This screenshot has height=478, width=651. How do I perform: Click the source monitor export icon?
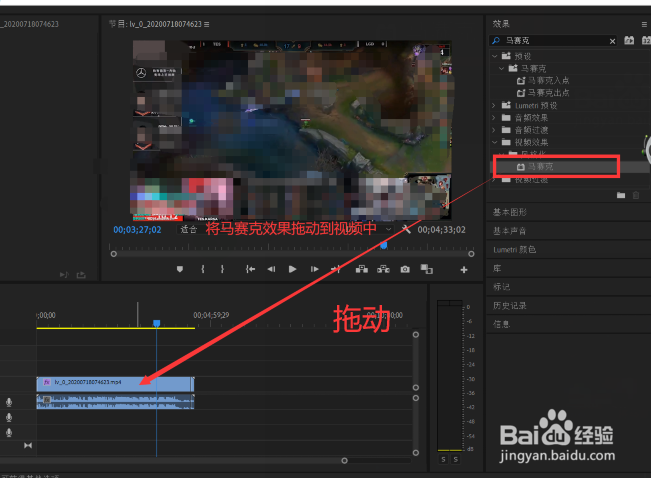81,275
